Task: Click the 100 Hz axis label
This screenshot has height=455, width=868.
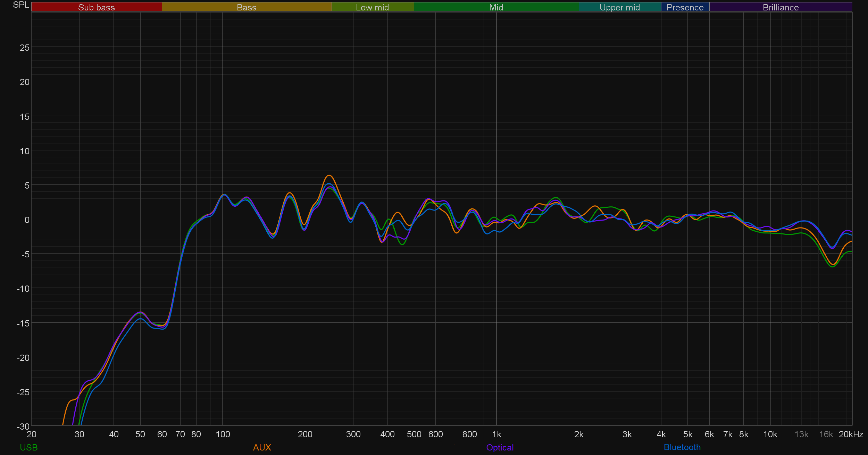Action: pos(223,434)
